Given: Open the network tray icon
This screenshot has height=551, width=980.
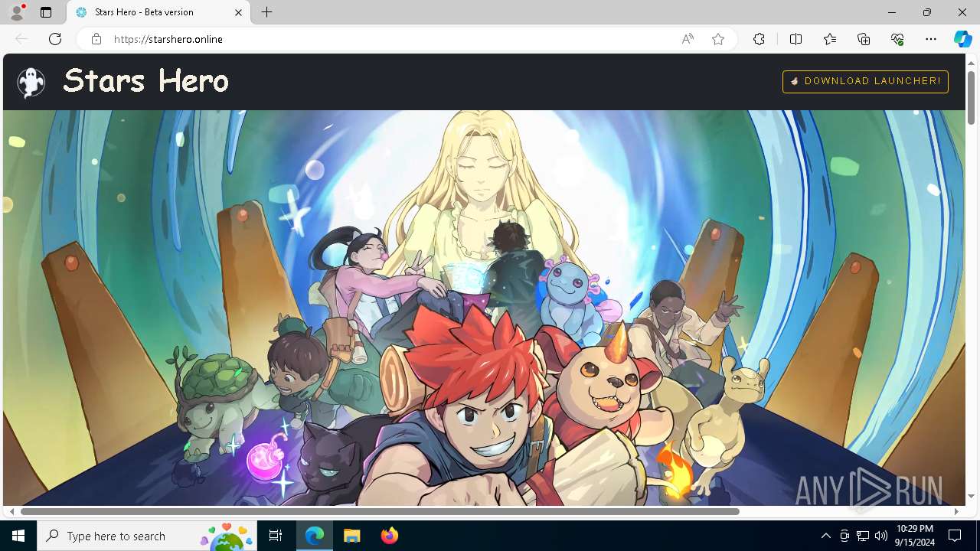Looking at the screenshot, I should coord(863,536).
